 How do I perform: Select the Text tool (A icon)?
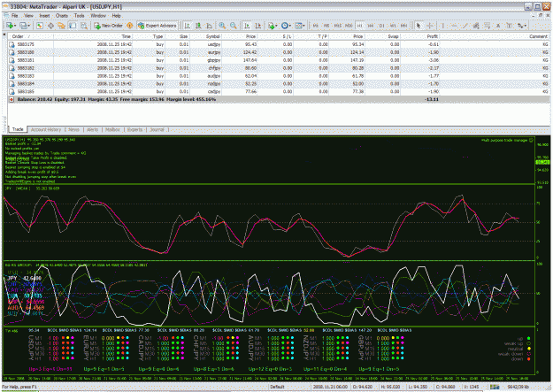498,26
